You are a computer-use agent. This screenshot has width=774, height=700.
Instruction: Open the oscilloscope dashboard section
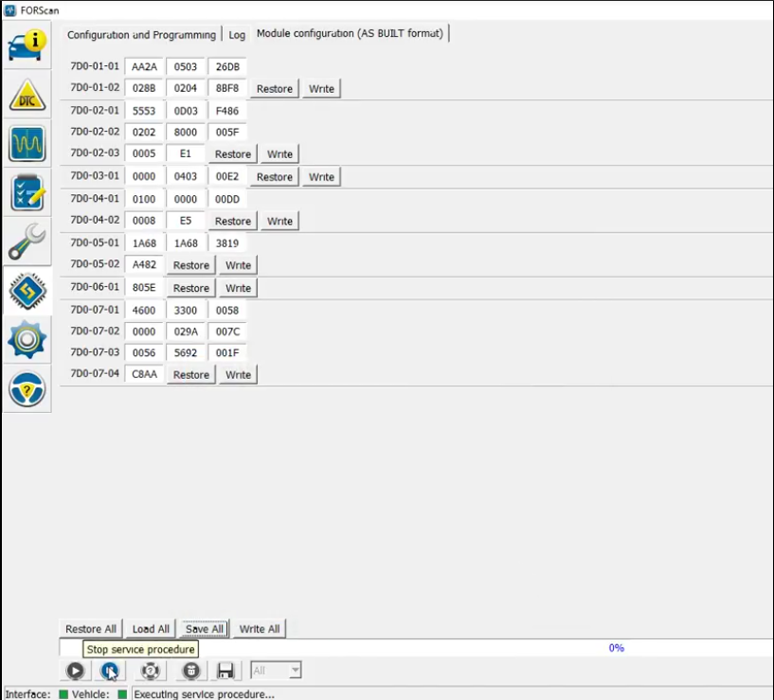pos(27,144)
